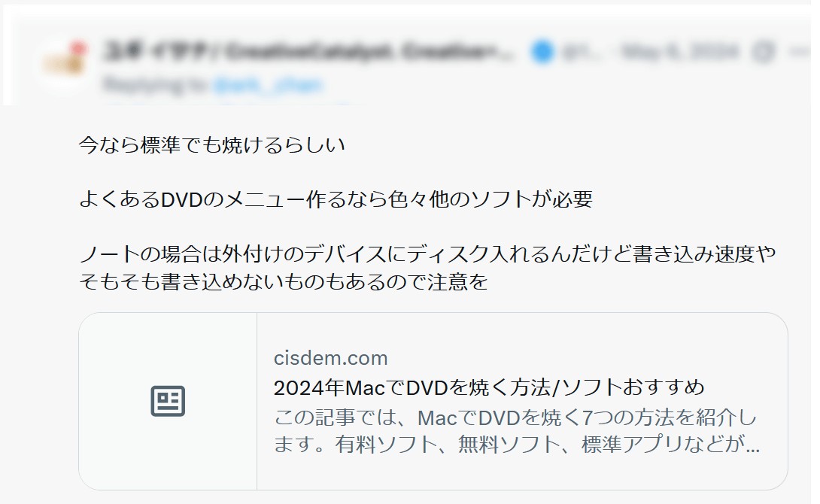
Task: Open the 2024年MacでDVDを焼く方法 article title
Action: 489,387
